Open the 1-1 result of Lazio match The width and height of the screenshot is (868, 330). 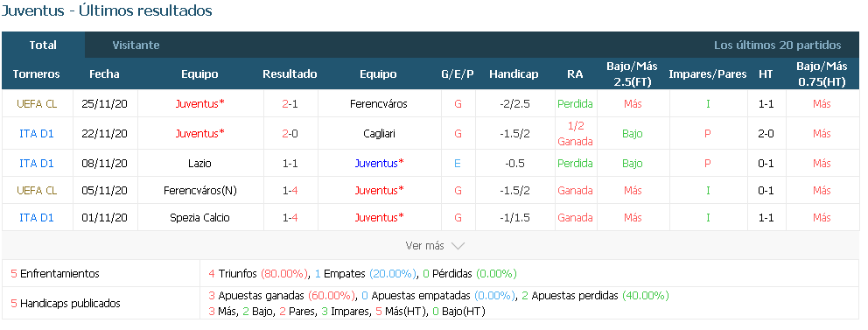pyautogui.click(x=290, y=164)
